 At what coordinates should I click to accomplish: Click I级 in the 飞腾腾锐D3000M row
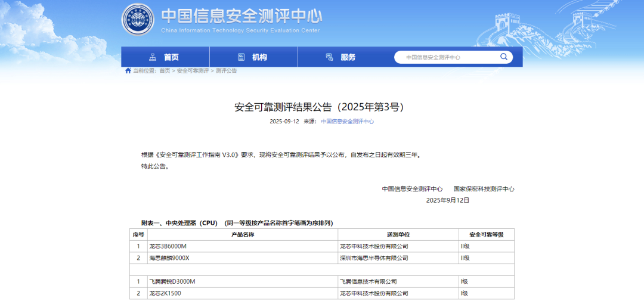pyautogui.click(x=487, y=282)
